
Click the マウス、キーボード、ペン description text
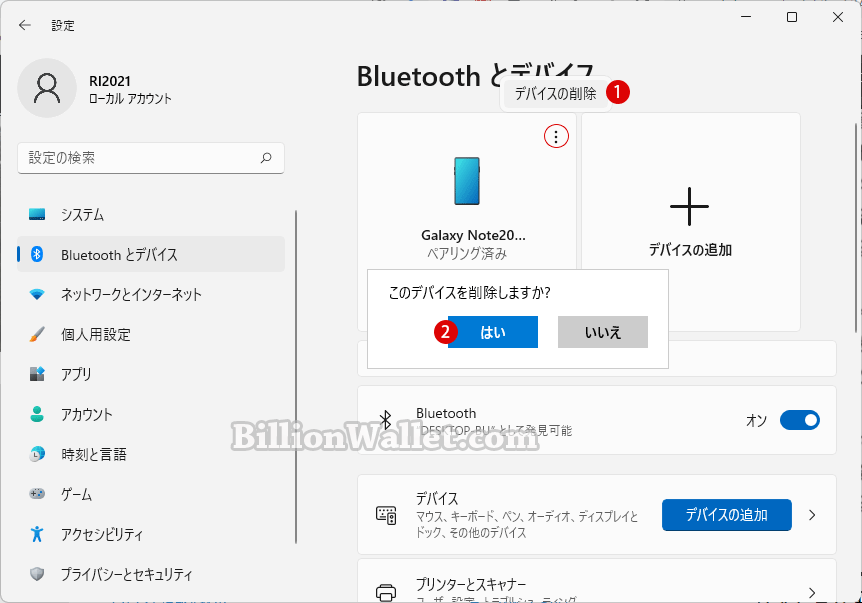[527, 524]
